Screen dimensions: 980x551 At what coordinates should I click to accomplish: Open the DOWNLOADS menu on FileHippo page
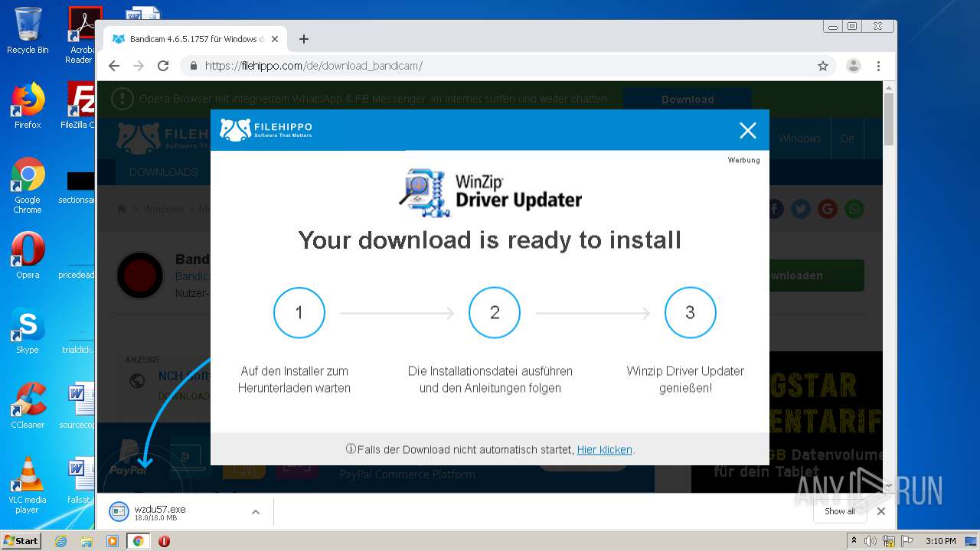(x=164, y=172)
